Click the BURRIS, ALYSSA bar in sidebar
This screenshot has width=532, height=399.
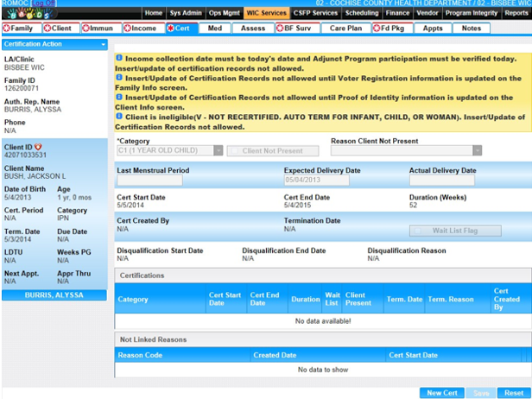(54, 294)
